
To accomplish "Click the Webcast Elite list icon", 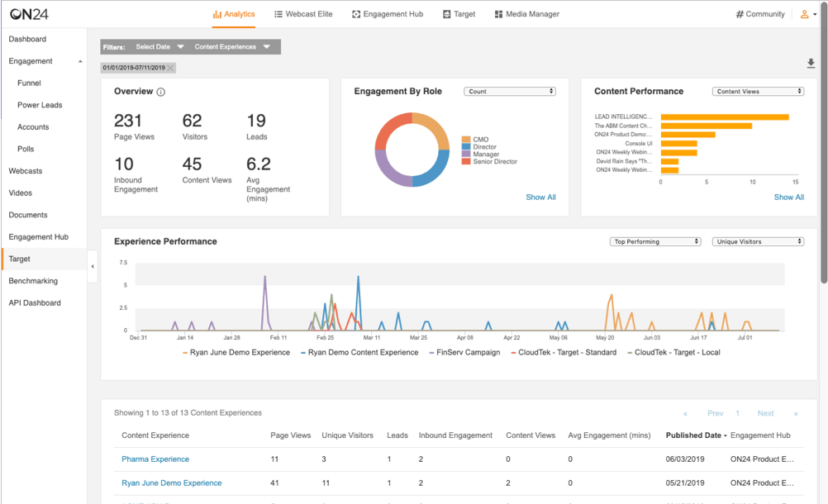I will (278, 14).
